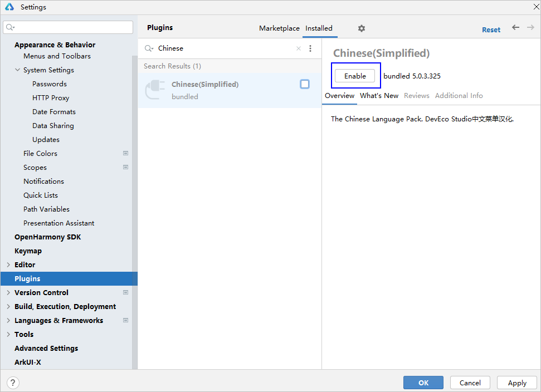Open Passwords settings

[50, 84]
